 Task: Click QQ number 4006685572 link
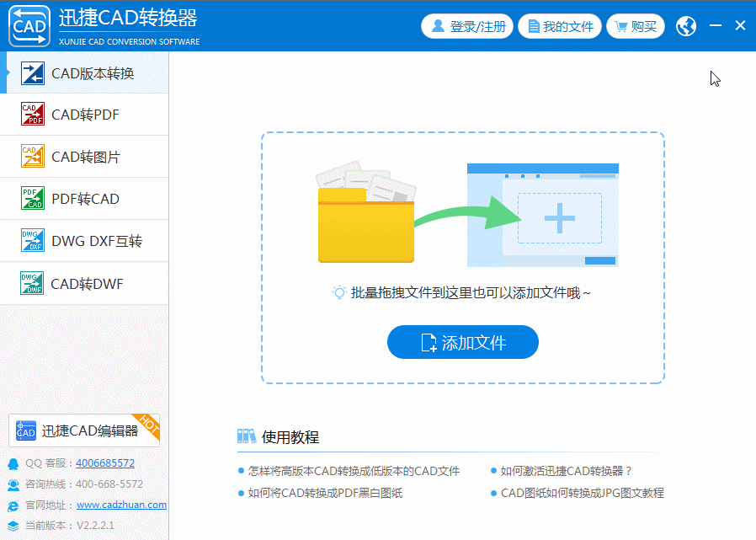pos(105,463)
